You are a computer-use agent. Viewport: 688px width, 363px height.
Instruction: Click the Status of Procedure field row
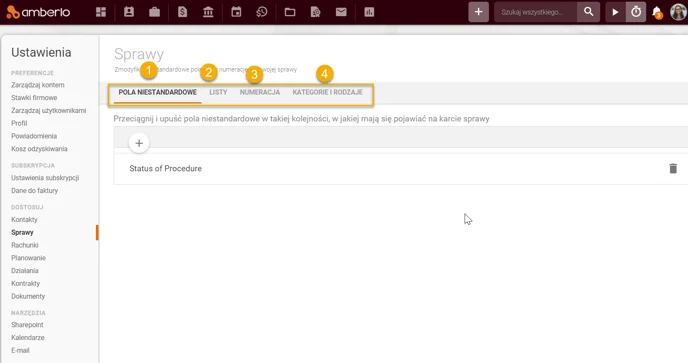pyautogui.click(x=401, y=169)
